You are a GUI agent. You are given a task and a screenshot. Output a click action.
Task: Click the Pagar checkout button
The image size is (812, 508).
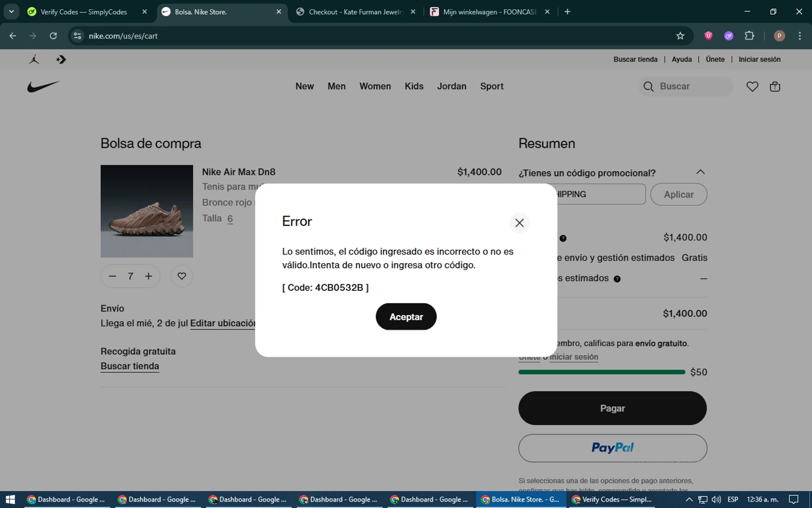613,408
